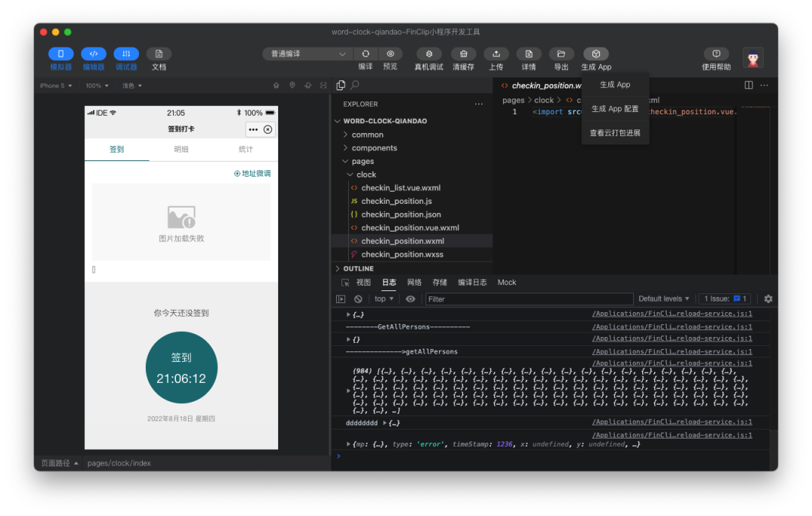Clear the console log icon
This screenshot has width=812, height=516.
click(x=358, y=299)
